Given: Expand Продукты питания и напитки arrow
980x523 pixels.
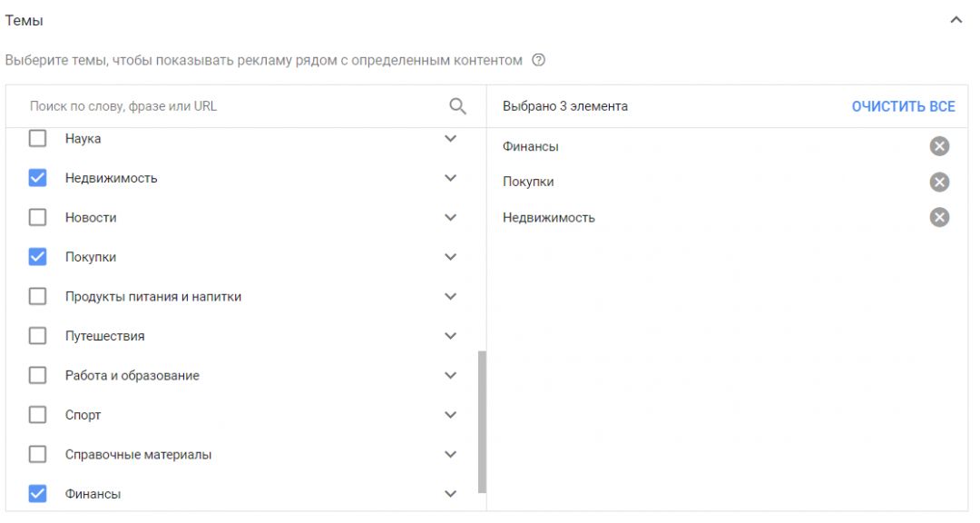Looking at the screenshot, I should [450, 296].
